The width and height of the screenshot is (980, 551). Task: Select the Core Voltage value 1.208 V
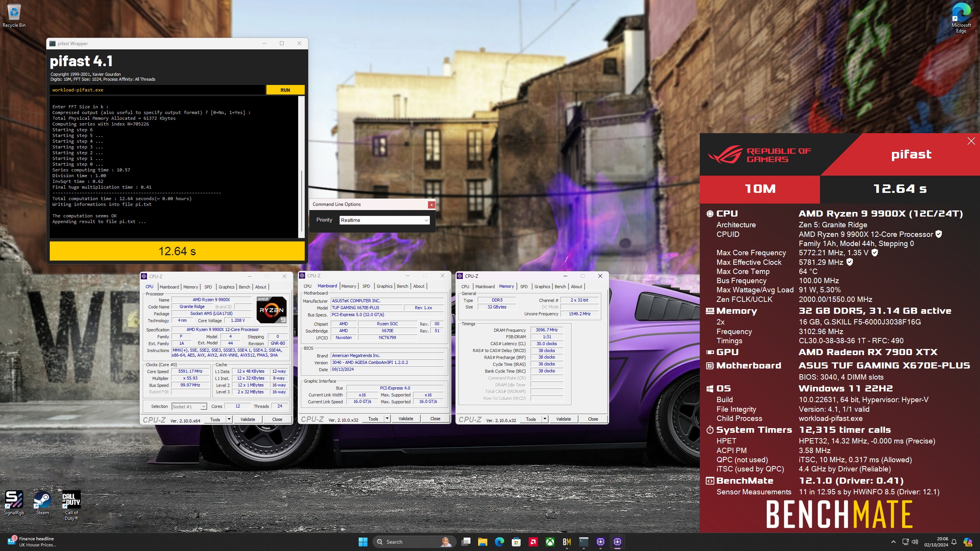coord(238,320)
